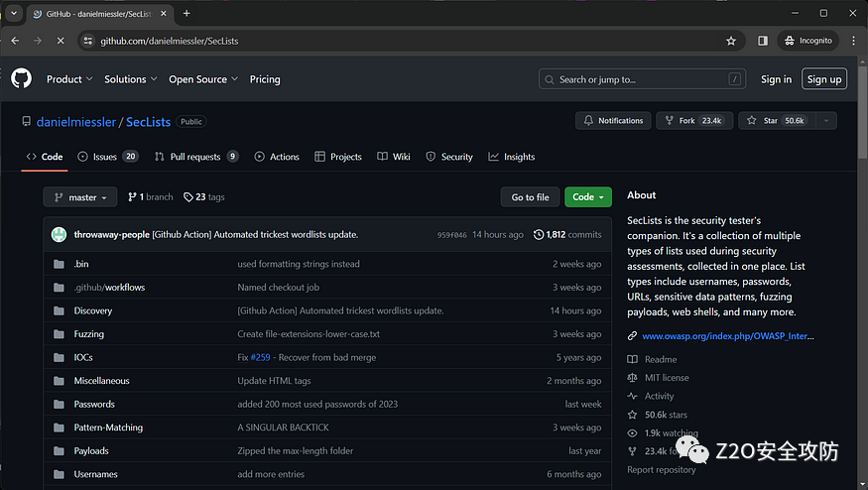Image resolution: width=868 pixels, height=490 pixels.
Task: Go back with browser back arrow
Action: [15, 41]
